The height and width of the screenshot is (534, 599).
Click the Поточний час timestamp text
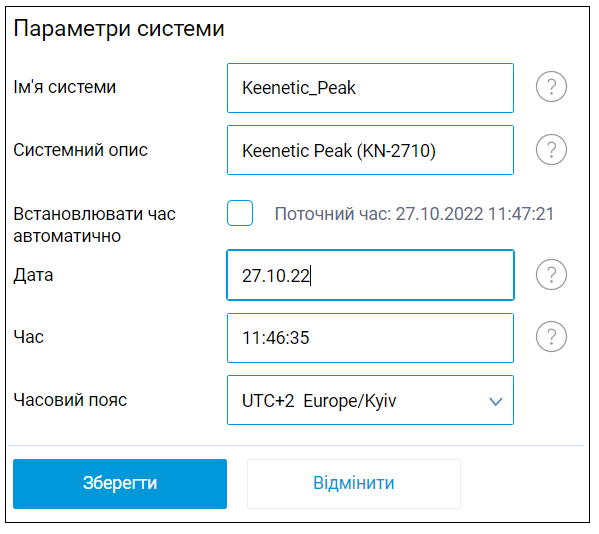click(x=414, y=214)
